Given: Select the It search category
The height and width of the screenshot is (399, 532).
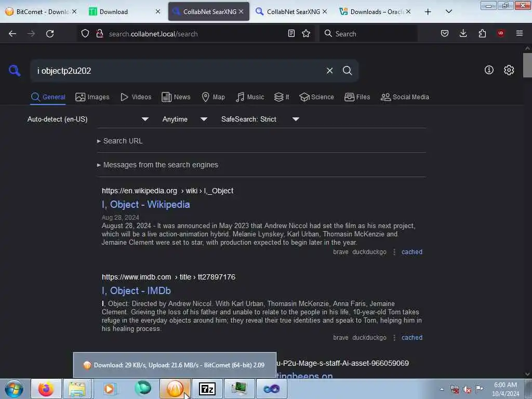Looking at the screenshot, I should (282, 97).
